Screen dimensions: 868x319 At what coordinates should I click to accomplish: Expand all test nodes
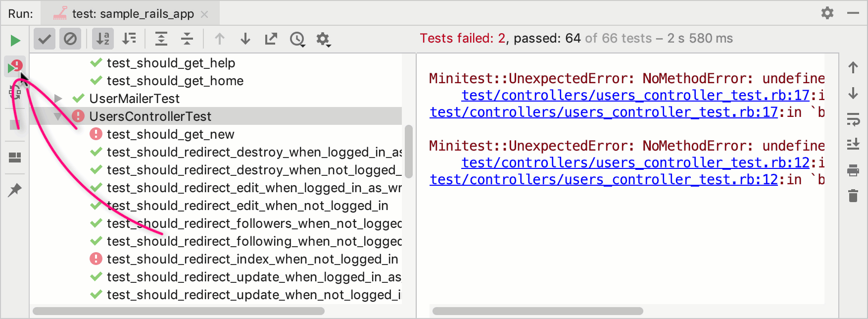[x=161, y=39]
